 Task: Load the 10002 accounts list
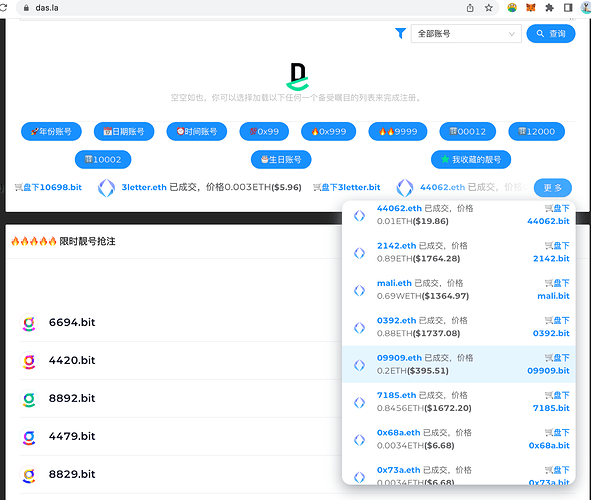(103, 159)
